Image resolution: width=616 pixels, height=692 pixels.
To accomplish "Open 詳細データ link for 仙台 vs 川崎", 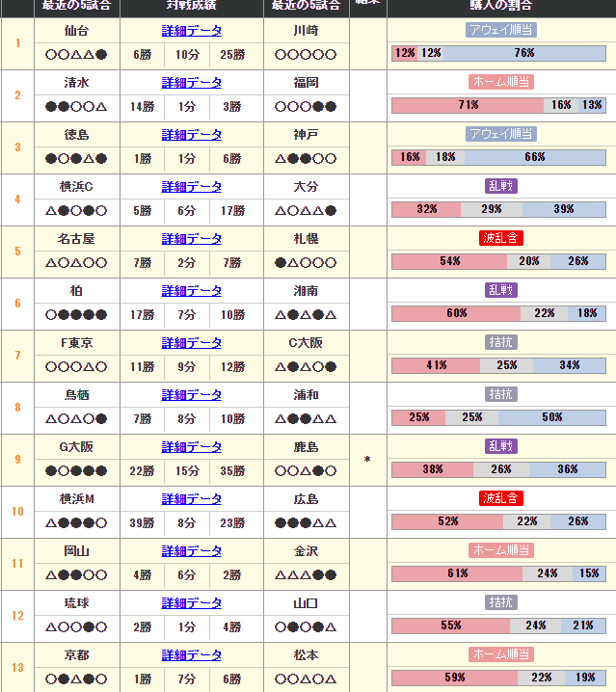I will click(191, 31).
